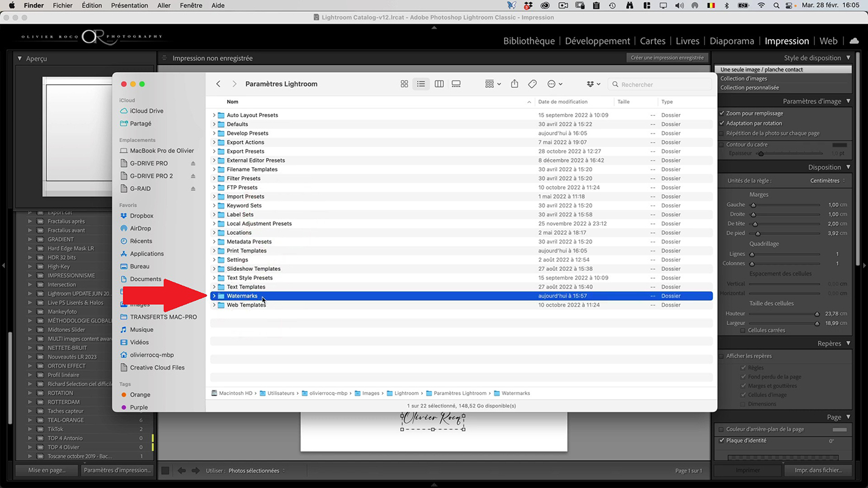Switch Finder to icon grid view
868x488 pixels.
[x=404, y=84]
